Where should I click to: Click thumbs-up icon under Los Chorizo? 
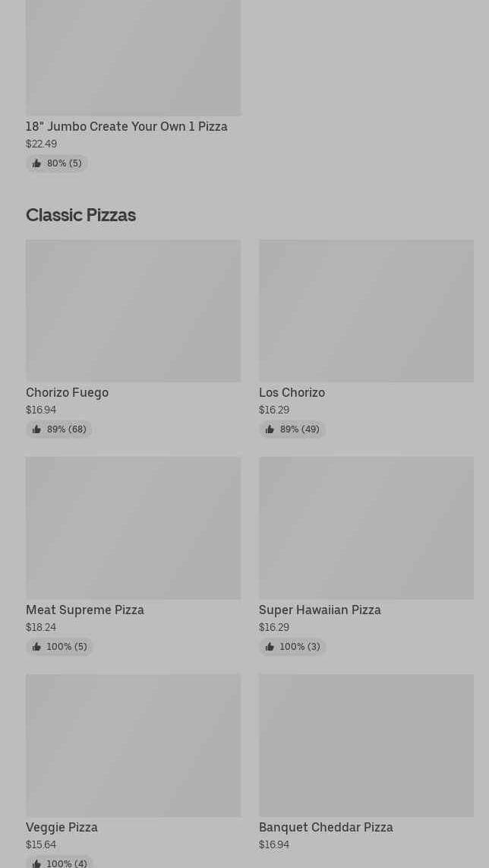[270, 429]
